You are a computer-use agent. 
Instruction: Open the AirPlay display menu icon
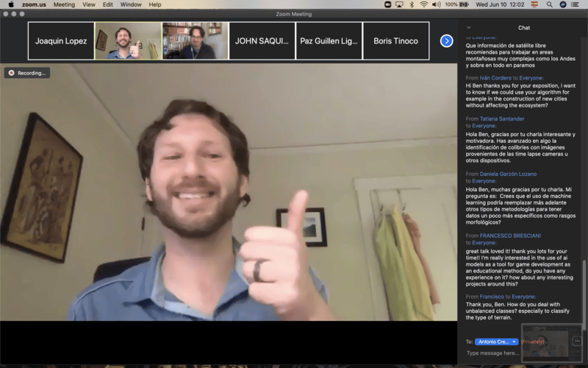point(399,4)
